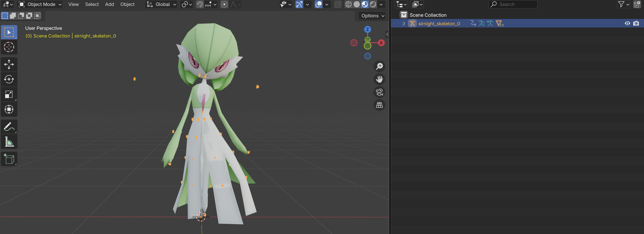Image resolution: width=644 pixels, height=234 pixels.
Task: Open the Global transform orientation dropdown
Action: point(161,4)
